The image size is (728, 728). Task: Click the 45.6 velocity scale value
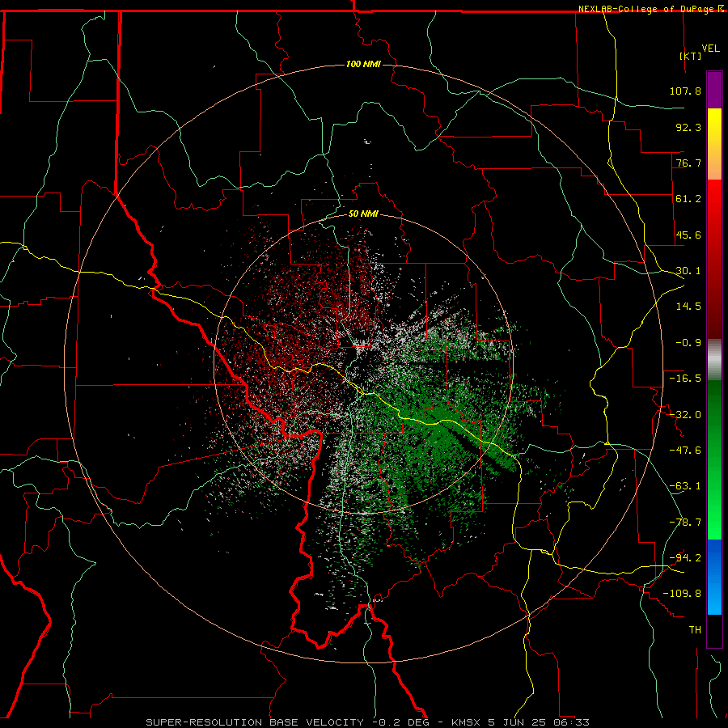(688, 235)
